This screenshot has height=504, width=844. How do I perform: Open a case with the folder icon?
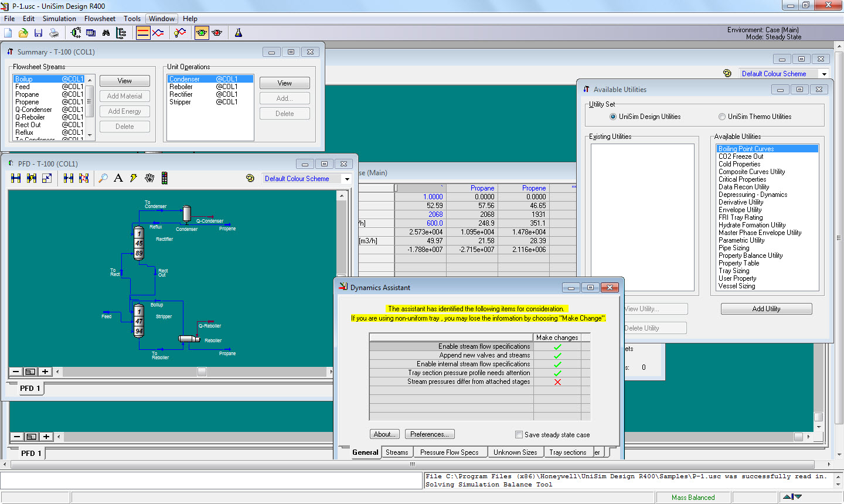click(23, 33)
